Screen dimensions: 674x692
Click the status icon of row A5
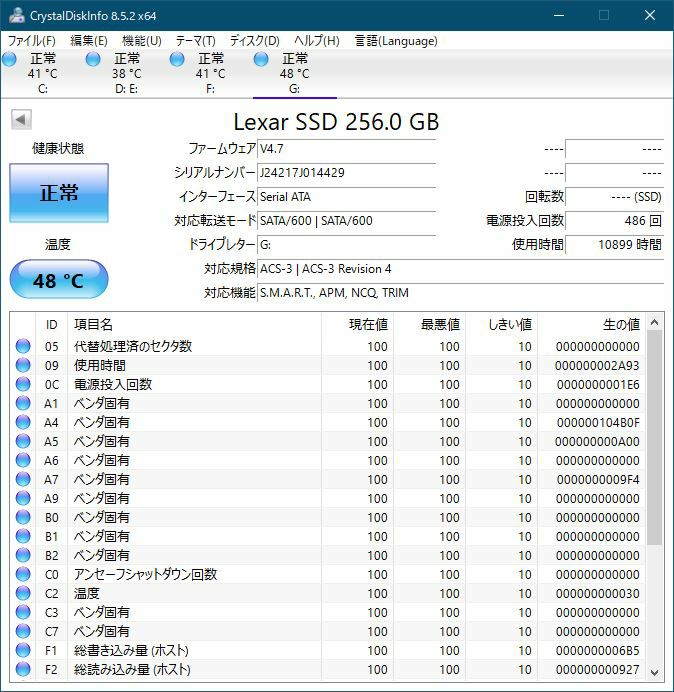(23, 441)
